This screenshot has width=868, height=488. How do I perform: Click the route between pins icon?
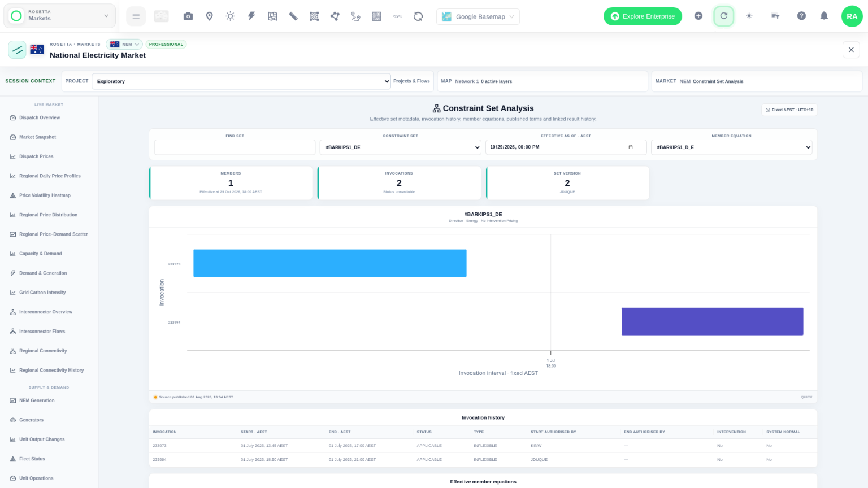point(355,16)
